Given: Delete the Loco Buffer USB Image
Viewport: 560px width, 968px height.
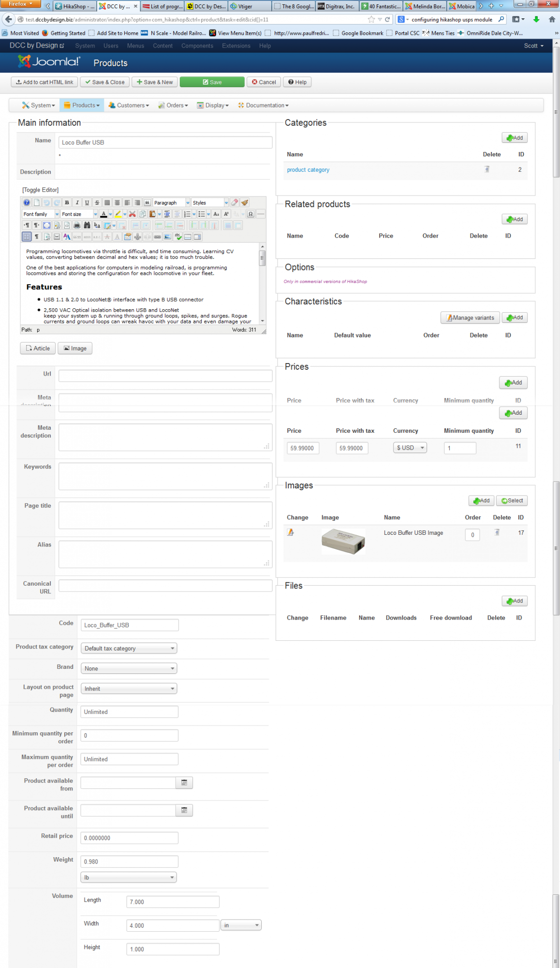Looking at the screenshot, I should point(497,532).
